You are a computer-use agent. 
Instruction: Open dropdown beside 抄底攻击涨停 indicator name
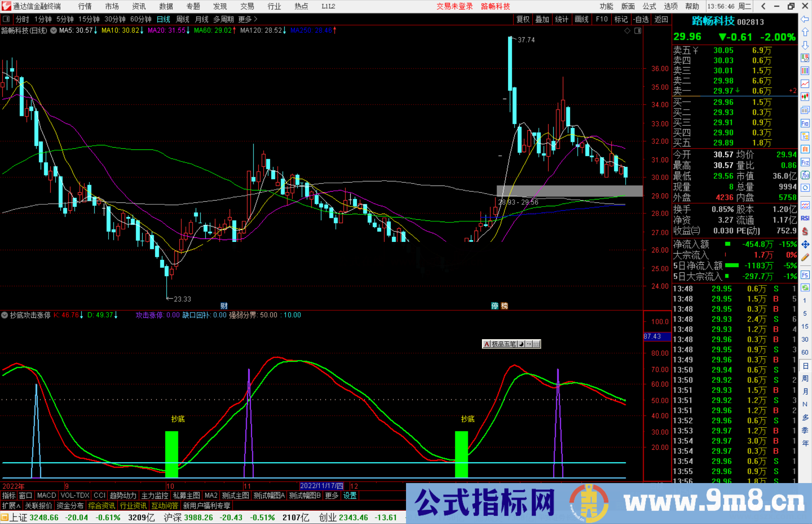coord(5,315)
